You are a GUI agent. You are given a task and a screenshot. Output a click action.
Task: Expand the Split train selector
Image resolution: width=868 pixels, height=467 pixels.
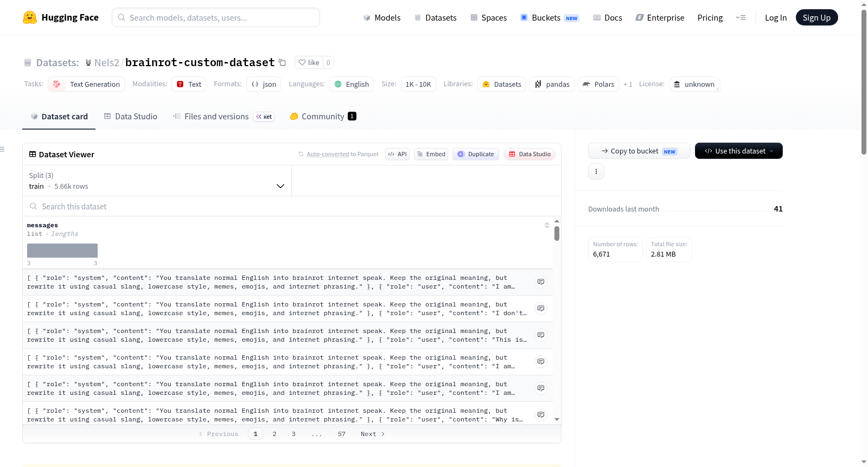157,181
